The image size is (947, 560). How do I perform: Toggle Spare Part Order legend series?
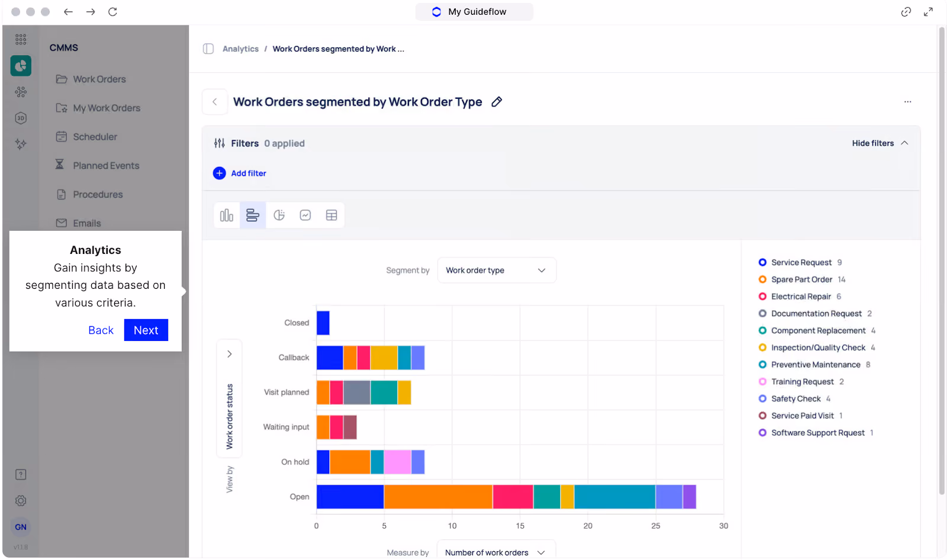click(x=802, y=279)
